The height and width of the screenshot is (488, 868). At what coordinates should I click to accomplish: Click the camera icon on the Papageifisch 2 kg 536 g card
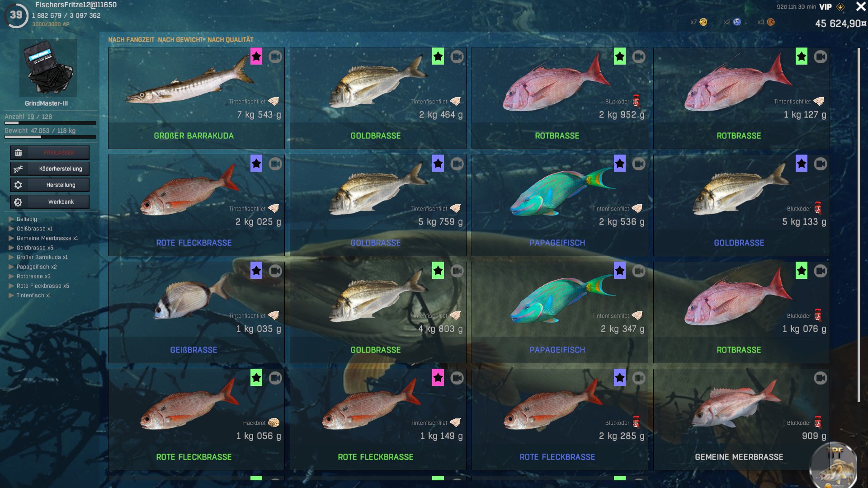coord(639,164)
